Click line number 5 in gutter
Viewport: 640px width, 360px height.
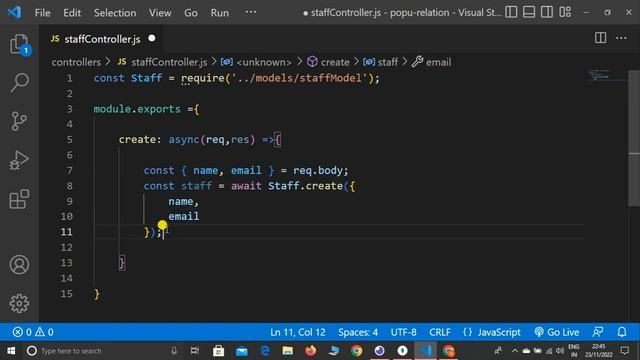69,140
